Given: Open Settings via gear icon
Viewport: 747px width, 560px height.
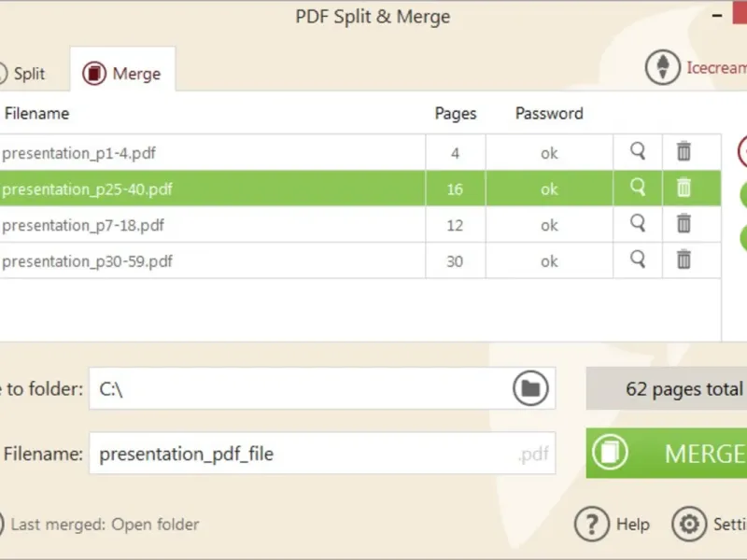Looking at the screenshot, I should tap(689, 525).
